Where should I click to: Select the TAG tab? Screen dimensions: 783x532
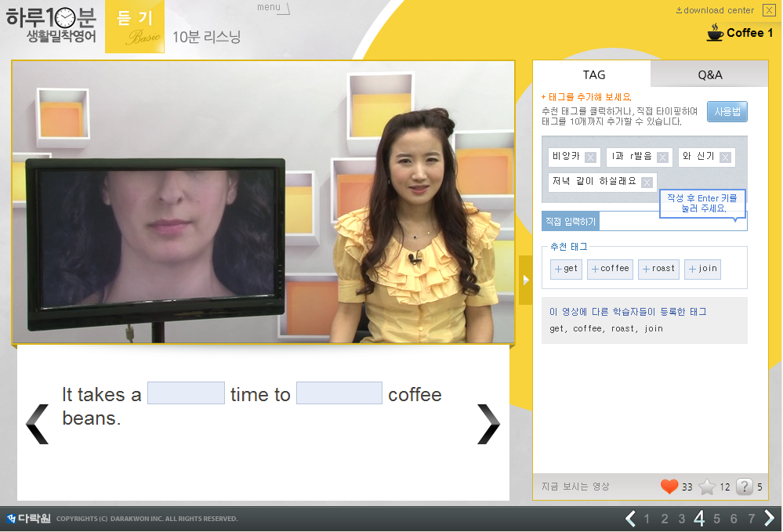point(593,75)
